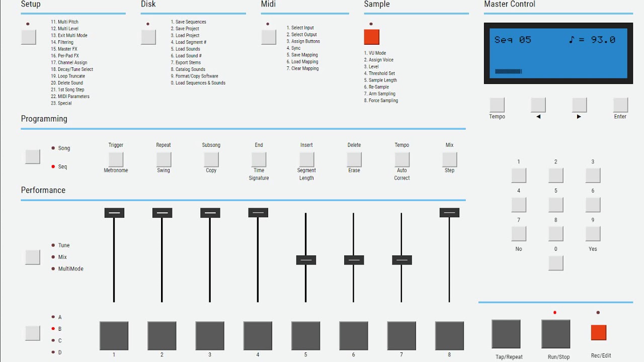Click the slider handle above pad 4
The width and height of the screenshot is (644, 362).
(x=258, y=213)
